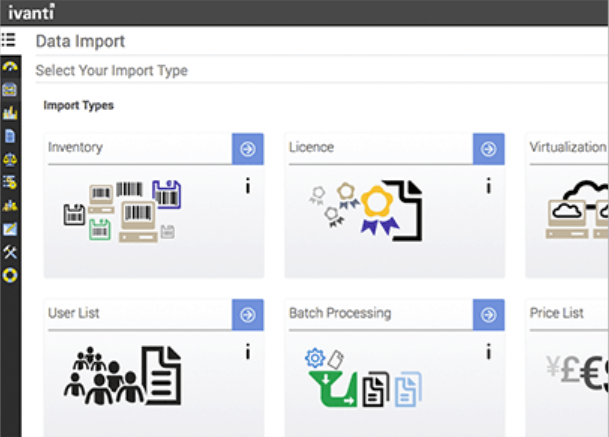Show info for Licence import
This screenshot has width=609, height=437.
(488, 186)
